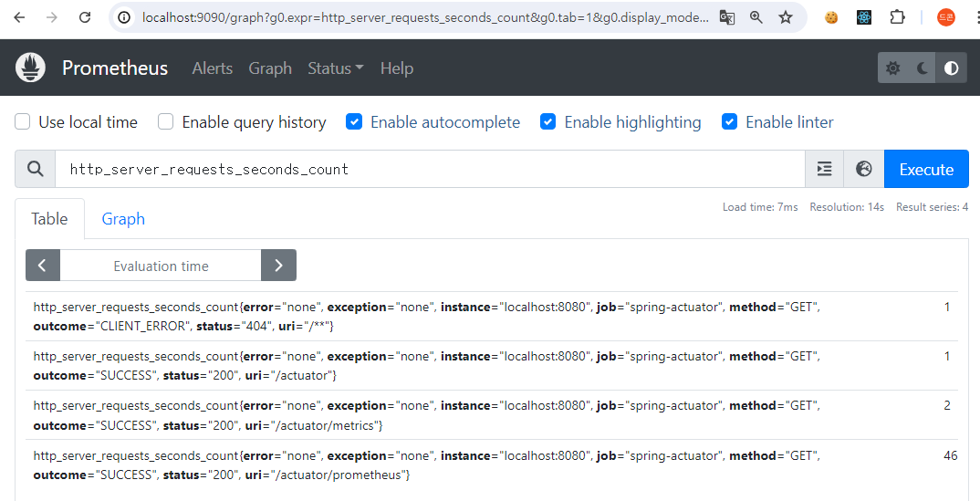Disable the Enable autocomplete checkbox
The width and height of the screenshot is (980, 501).
[354, 121]
